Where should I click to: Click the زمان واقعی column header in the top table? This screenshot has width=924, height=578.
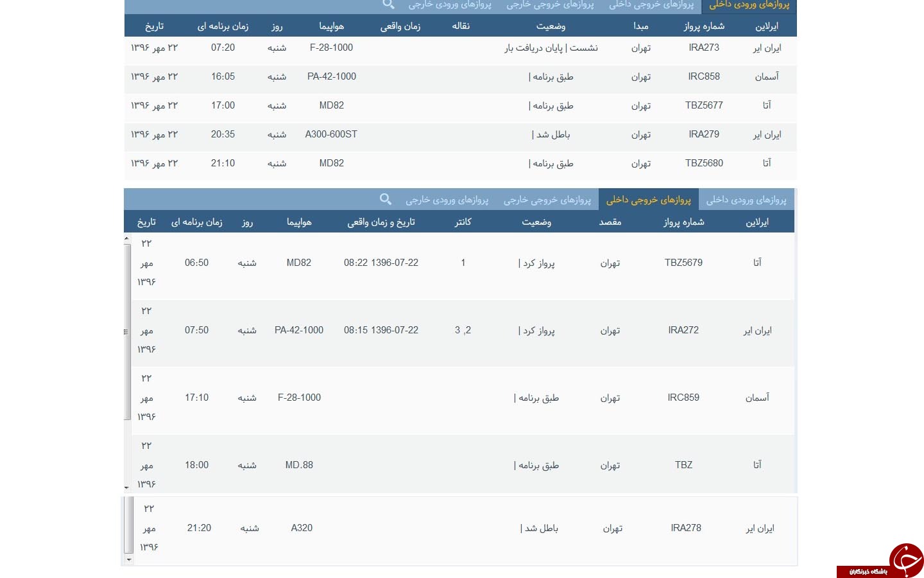click(400, 26)
